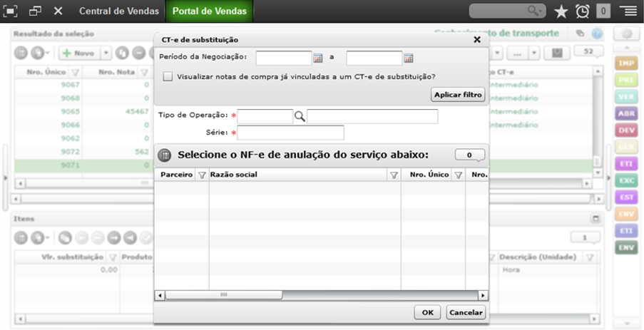Click save disk icon in results toolbar

coord(557,53)
